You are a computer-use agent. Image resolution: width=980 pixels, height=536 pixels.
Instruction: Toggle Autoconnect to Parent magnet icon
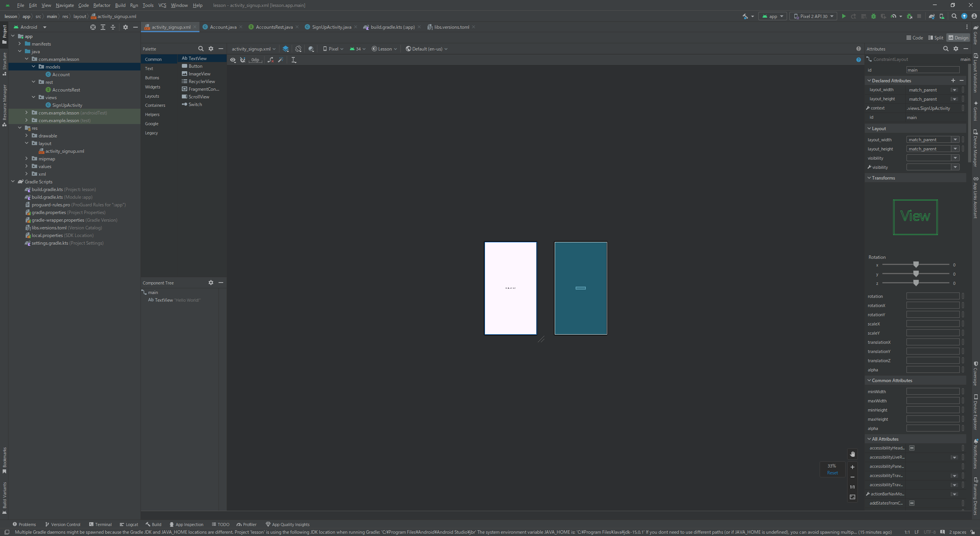tap(243, 60)
